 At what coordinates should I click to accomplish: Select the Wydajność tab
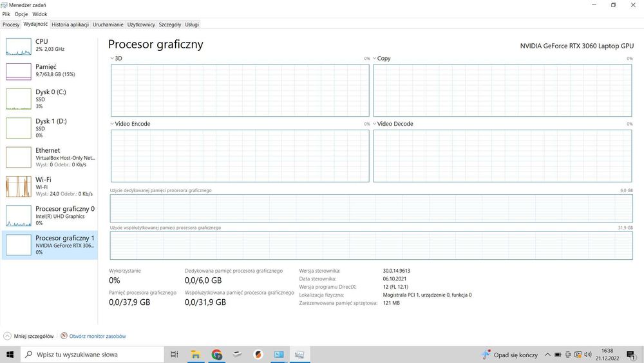35,25
